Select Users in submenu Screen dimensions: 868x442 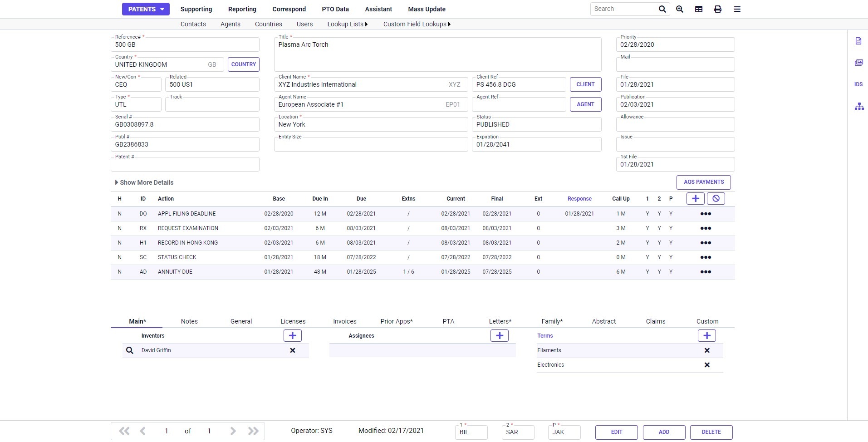304,24
